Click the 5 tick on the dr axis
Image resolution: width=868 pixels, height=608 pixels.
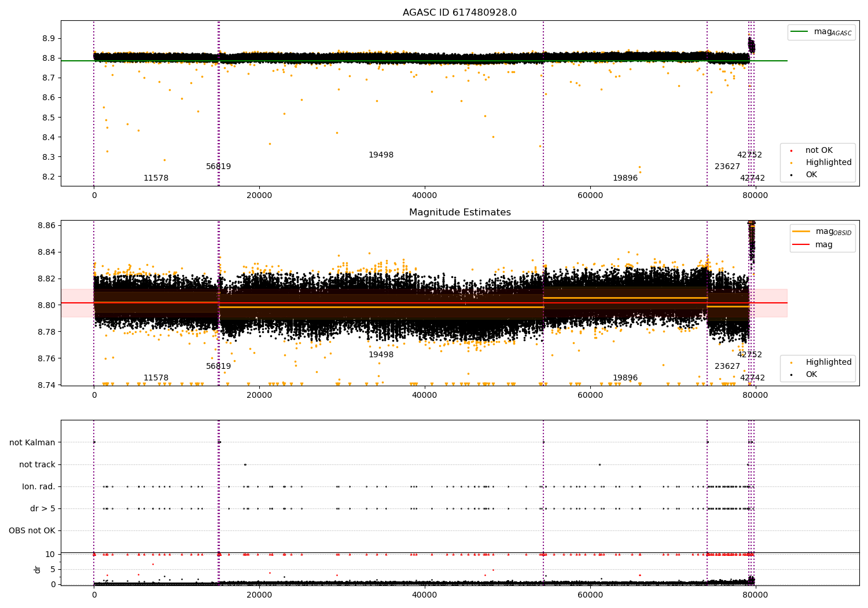[x=53, y=569]
